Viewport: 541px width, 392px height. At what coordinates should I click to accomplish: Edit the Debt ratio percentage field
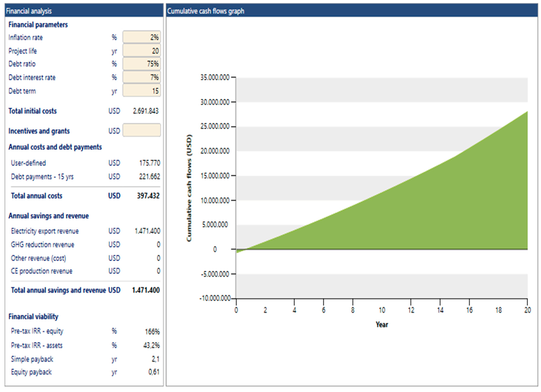(142, 64)
